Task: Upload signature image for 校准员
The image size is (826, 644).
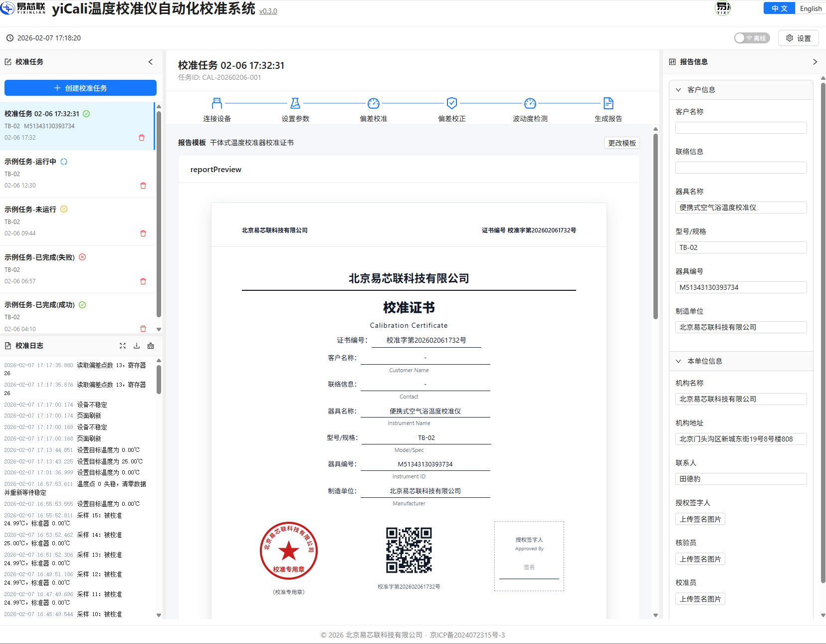Action: 700,599
